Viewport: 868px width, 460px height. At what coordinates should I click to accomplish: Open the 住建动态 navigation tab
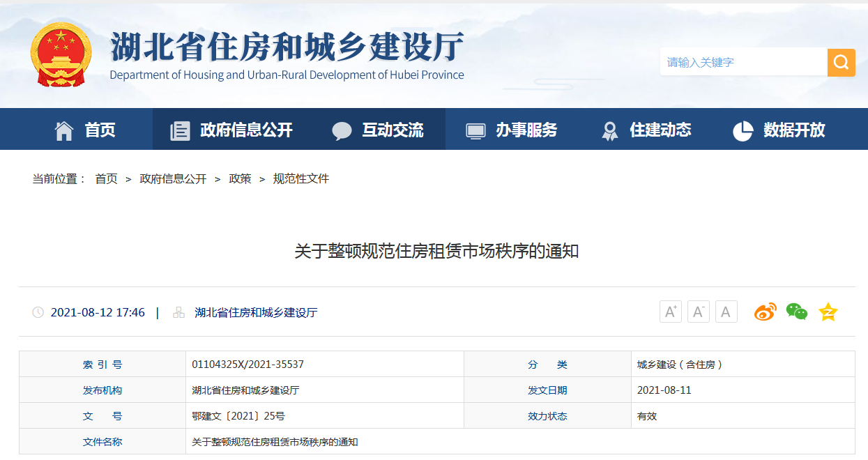tap(660, 130)
